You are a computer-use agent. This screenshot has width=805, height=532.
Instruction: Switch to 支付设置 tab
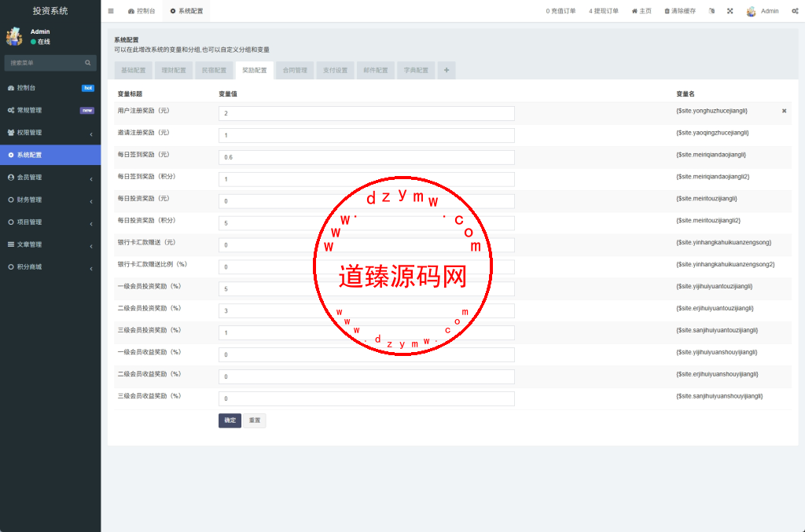(x=335, y=70)
